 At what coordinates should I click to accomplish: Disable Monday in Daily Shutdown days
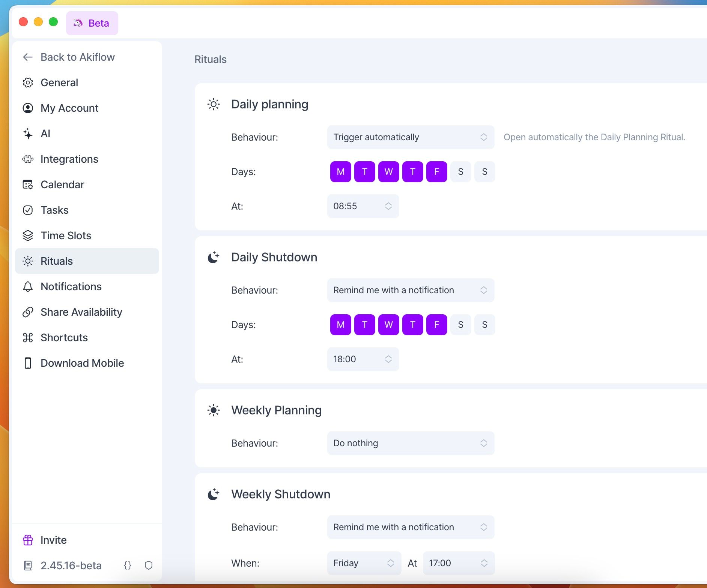click(340, 325)
